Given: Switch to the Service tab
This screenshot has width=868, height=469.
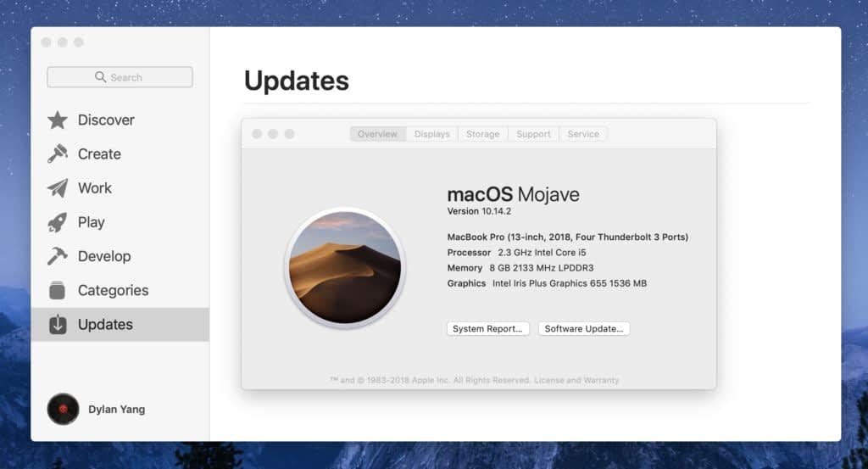Looking at the screenshot, I should tap(583, 134).
